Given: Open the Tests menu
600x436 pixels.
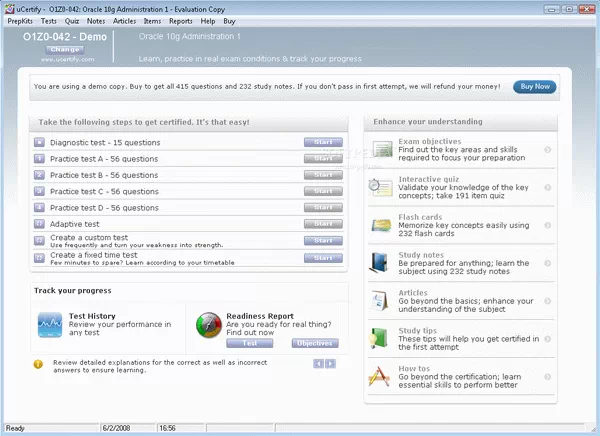Looking at the screenshot, I should click(x=49, y=21).
